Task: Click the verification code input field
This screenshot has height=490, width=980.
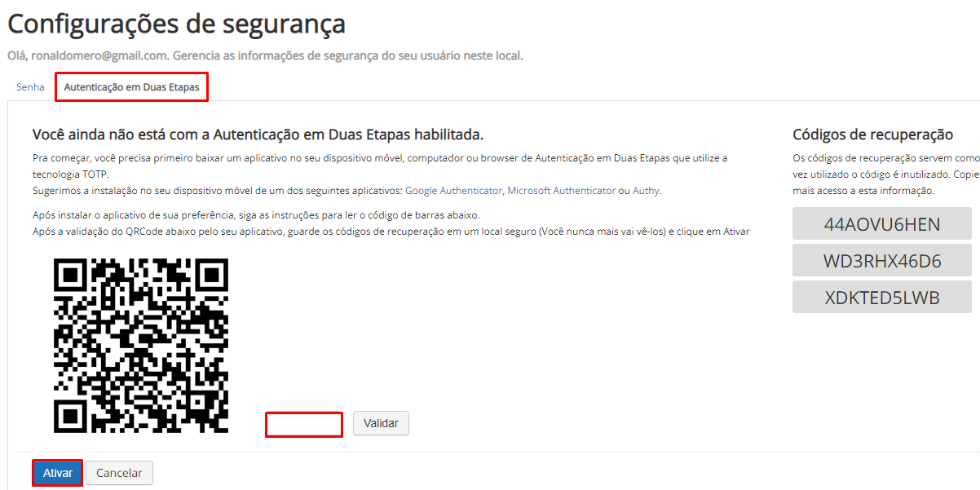Action: click(x=304, y=424)
